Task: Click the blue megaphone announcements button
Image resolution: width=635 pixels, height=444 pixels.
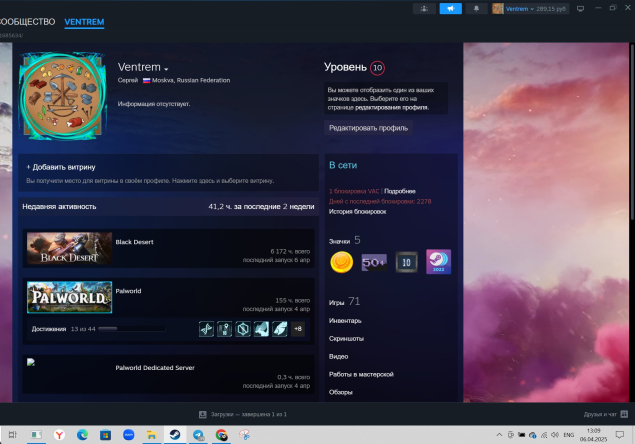Action: (450, 9)
